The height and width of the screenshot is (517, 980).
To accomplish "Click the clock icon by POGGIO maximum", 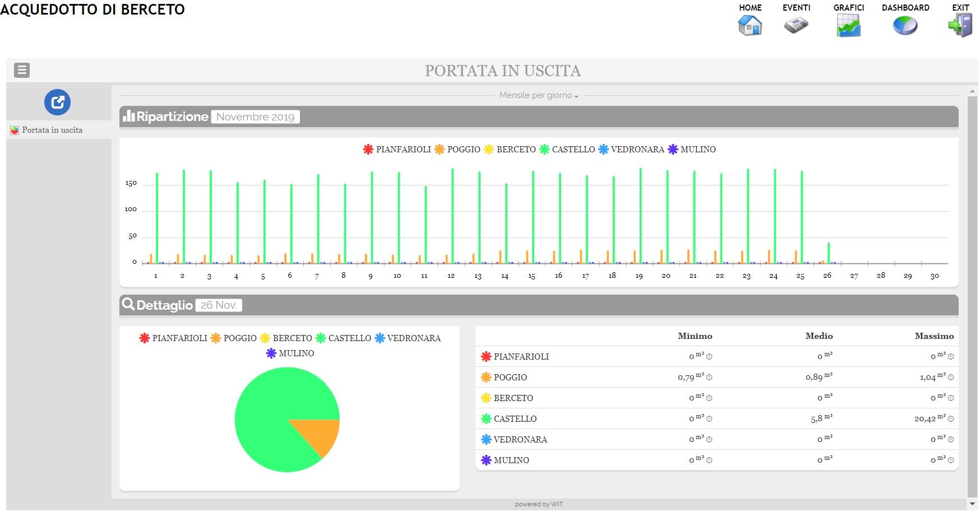I will (951, 378).
